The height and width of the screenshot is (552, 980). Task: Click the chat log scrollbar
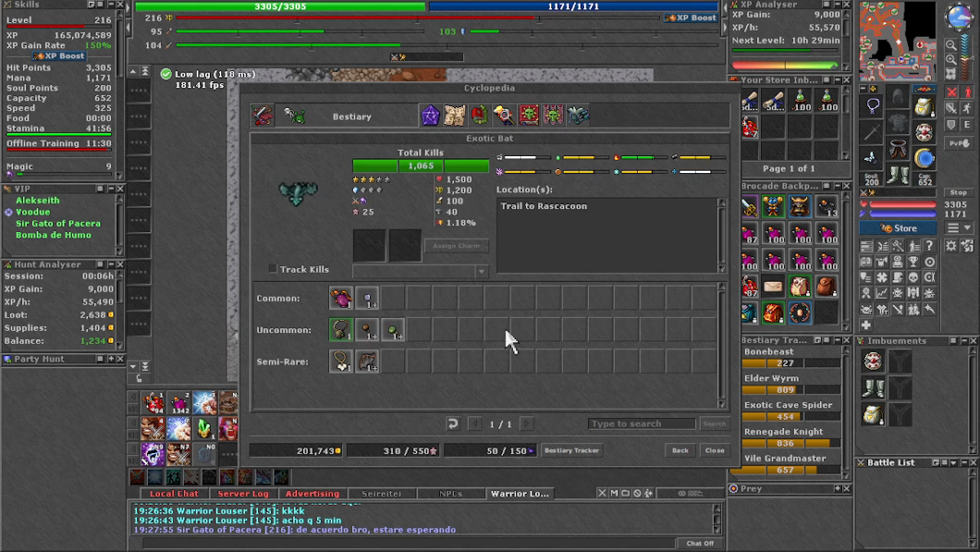pyautogui.click(x=717, y=519)
